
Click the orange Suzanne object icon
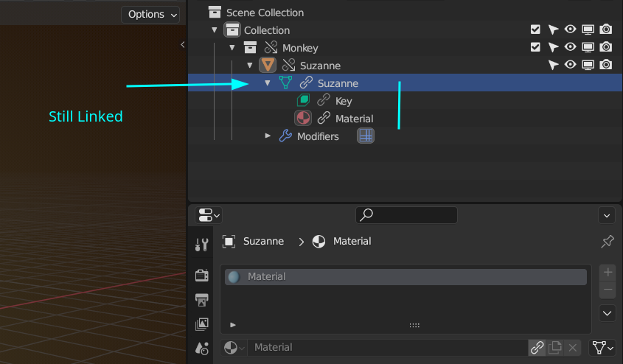coord(268,66)
